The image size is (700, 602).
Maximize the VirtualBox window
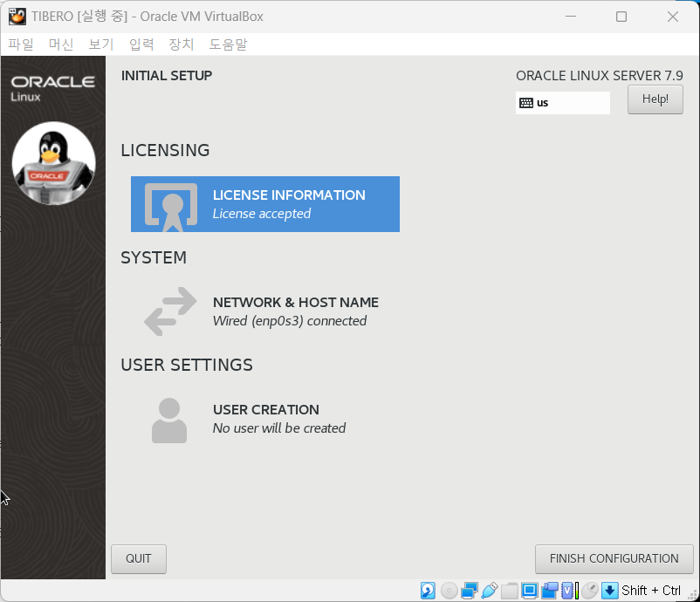pos(621,17)
